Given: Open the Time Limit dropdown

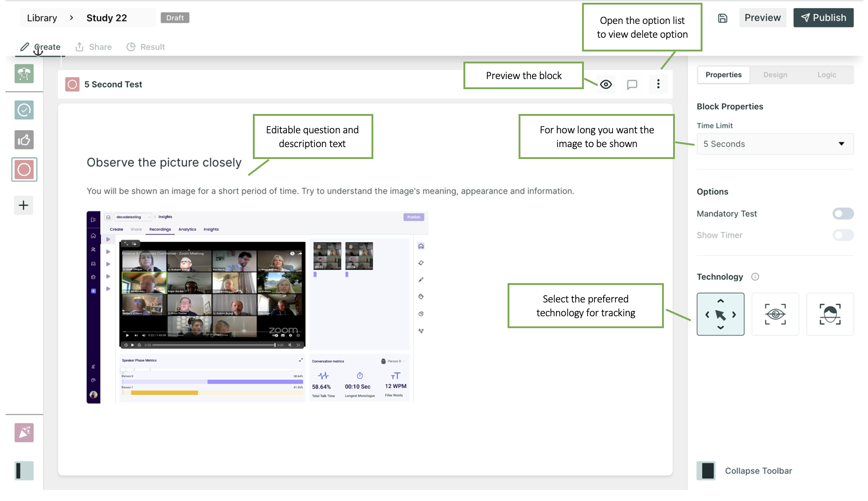Looking at the screenshot, I should point(775,144).
